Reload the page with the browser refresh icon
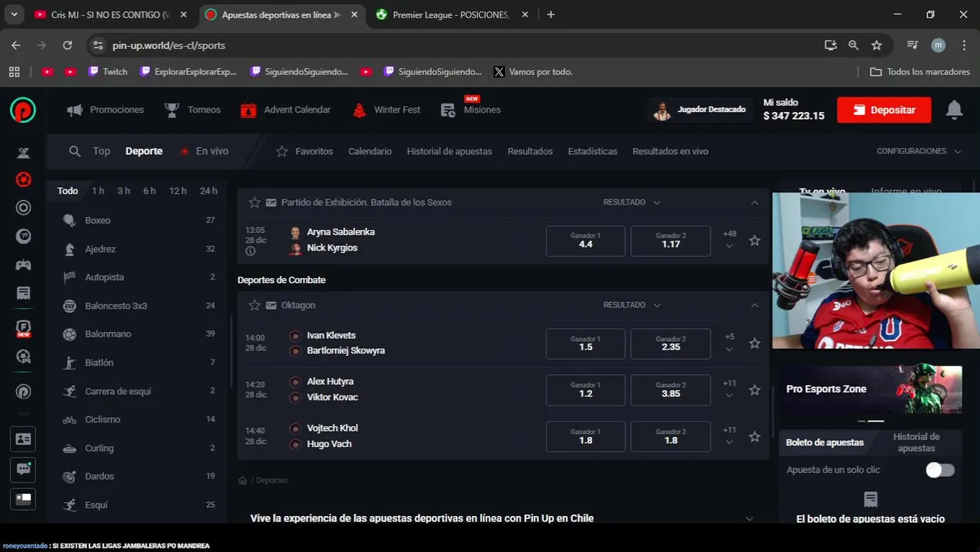This screenshot has height=552, width=980. (67, 45)
